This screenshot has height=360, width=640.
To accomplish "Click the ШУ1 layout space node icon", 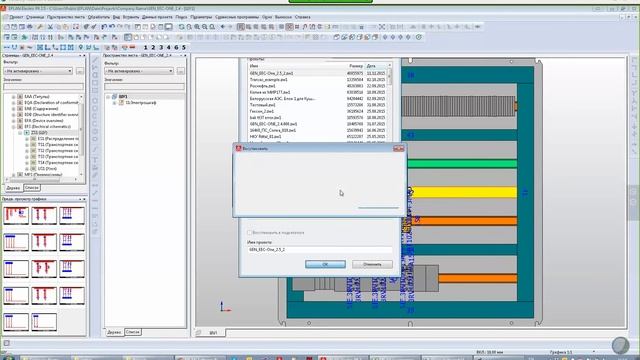I will point(115,97).
